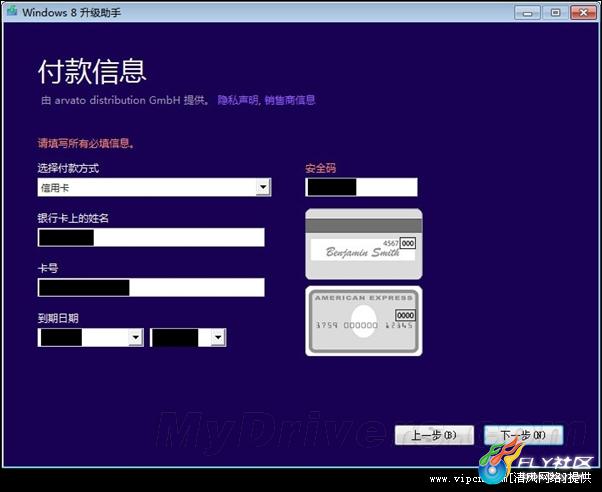Minimize the Windows 8 升级助手 window

pos(527,13)
